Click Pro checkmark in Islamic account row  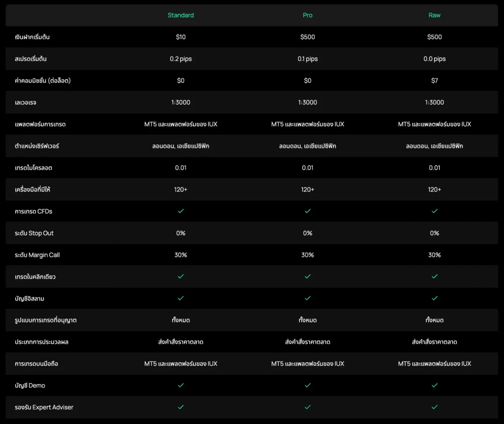coord(308,298)
